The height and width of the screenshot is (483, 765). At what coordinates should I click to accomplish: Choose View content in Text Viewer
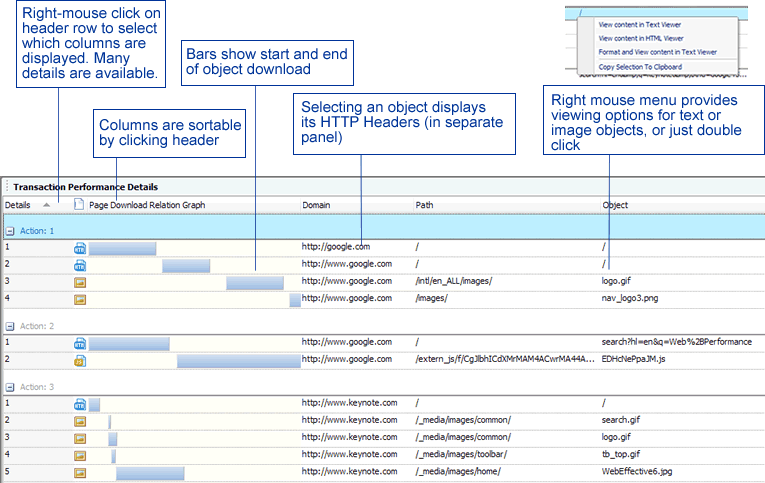640,24
